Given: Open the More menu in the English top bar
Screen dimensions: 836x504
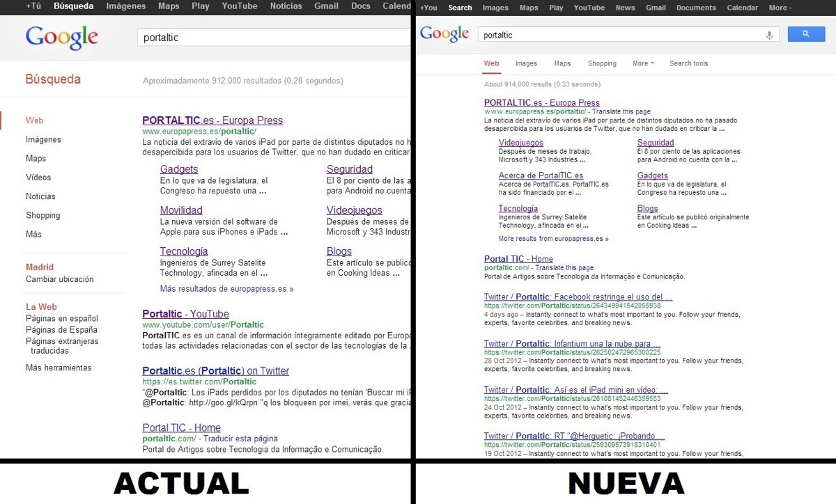Looking at the screenshot, I should click(x=780, y=8).
